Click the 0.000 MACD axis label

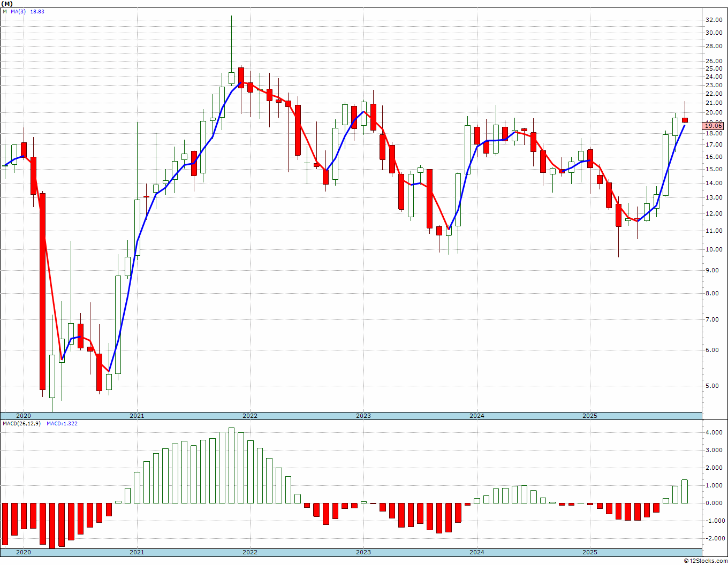coord(714,503)
